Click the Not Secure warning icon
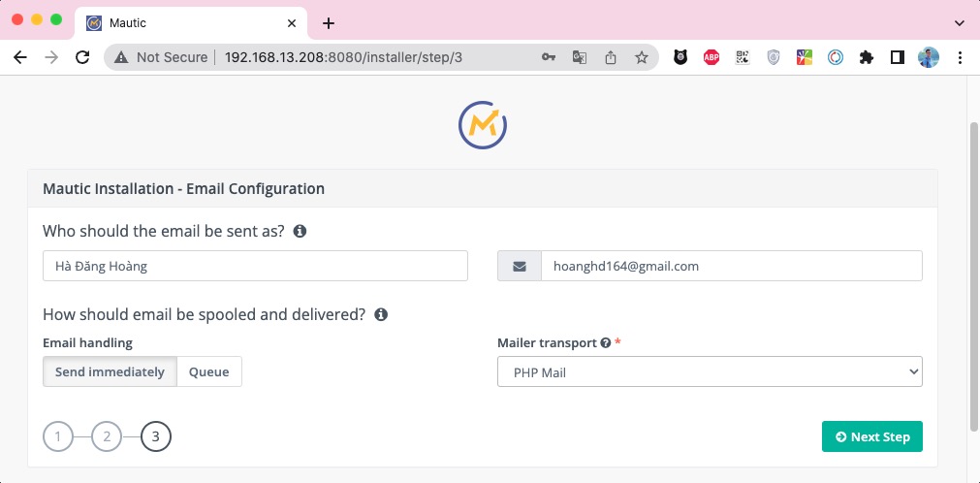980x483 pixels. click(x=123, y=57)
